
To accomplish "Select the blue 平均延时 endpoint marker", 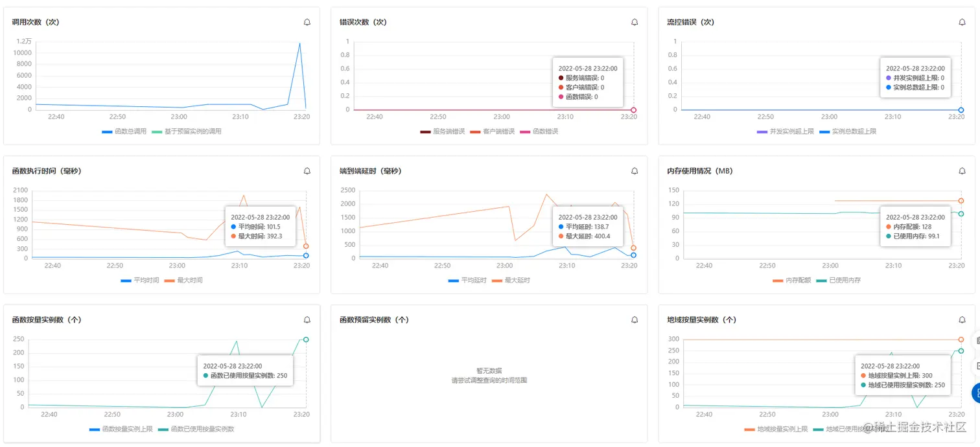I will click(x=634, y=255).
